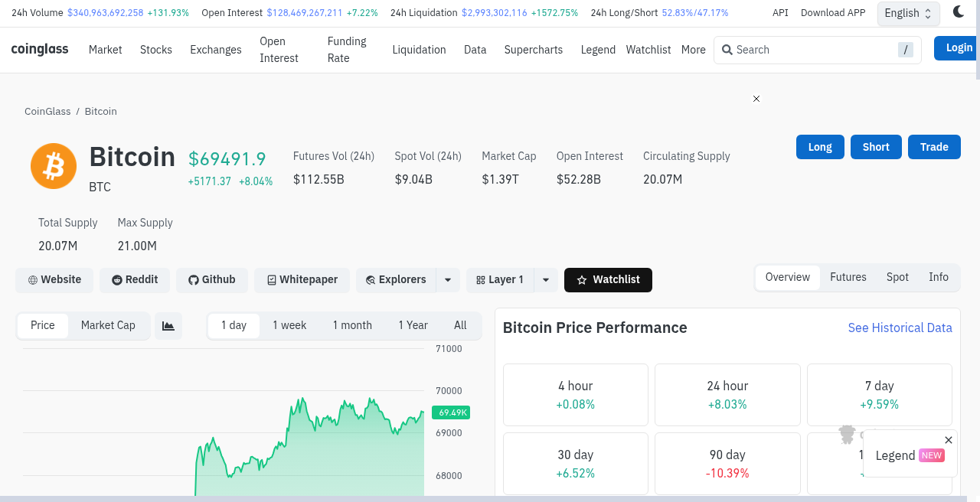The image size is (980, 502).
Task: Switch chart to area chart icon
Action: pyautogui.click(x=168, y=325)
